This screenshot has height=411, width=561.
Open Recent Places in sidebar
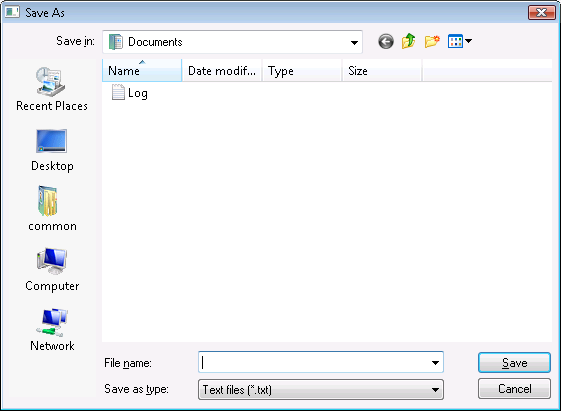[52, 89]
